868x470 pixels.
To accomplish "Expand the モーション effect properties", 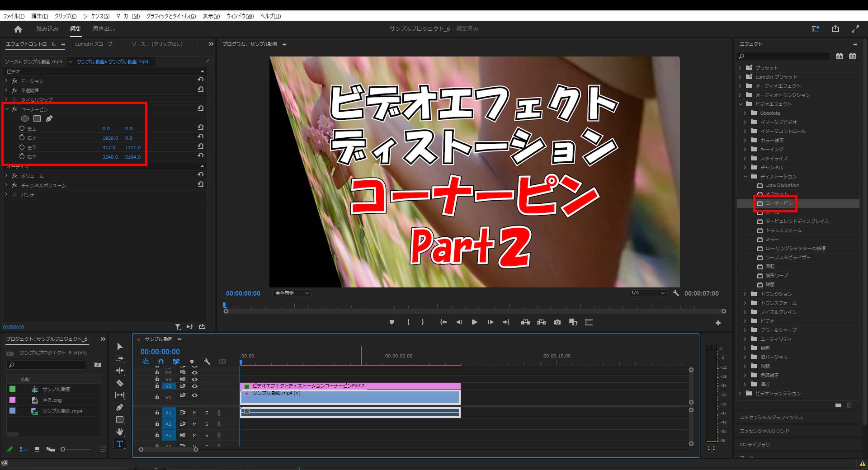I will click(6, 81).
